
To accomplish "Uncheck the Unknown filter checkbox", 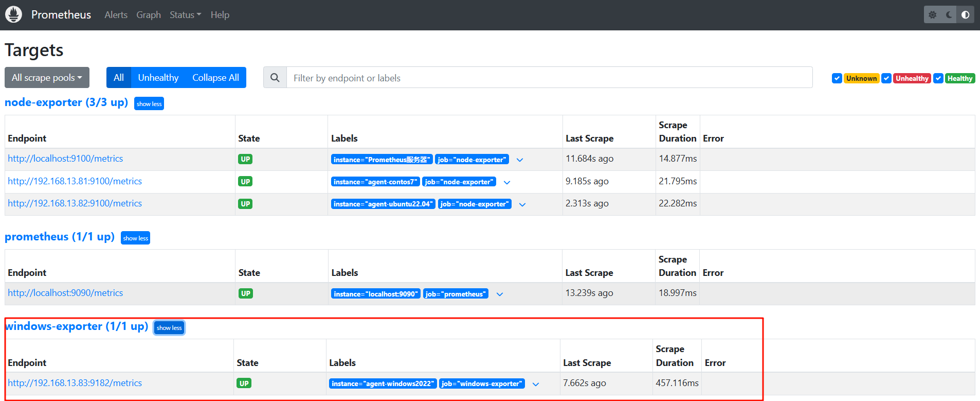I will (x=837, y=78).
